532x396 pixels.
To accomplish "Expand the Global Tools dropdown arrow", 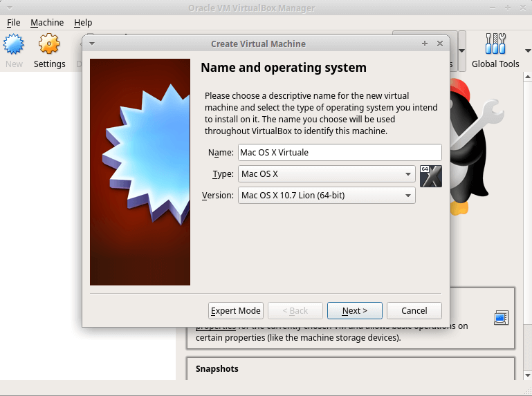I will click(528, 51).
